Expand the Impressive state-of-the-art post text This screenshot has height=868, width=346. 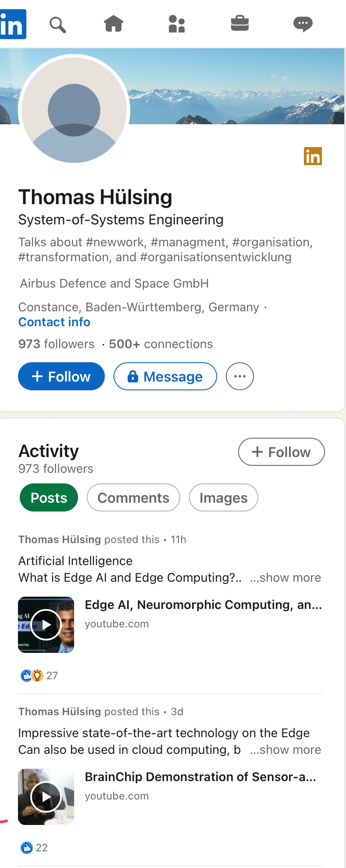tap(285, 750)
